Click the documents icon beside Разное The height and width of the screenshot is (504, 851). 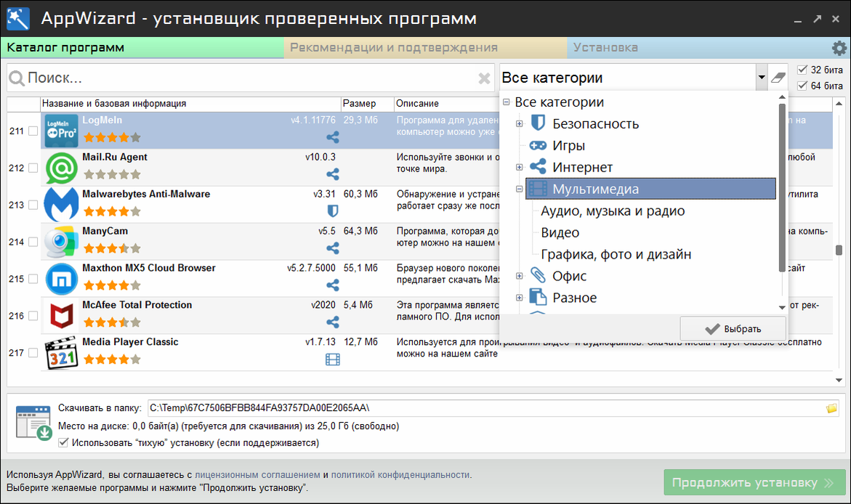click(538, 297)
